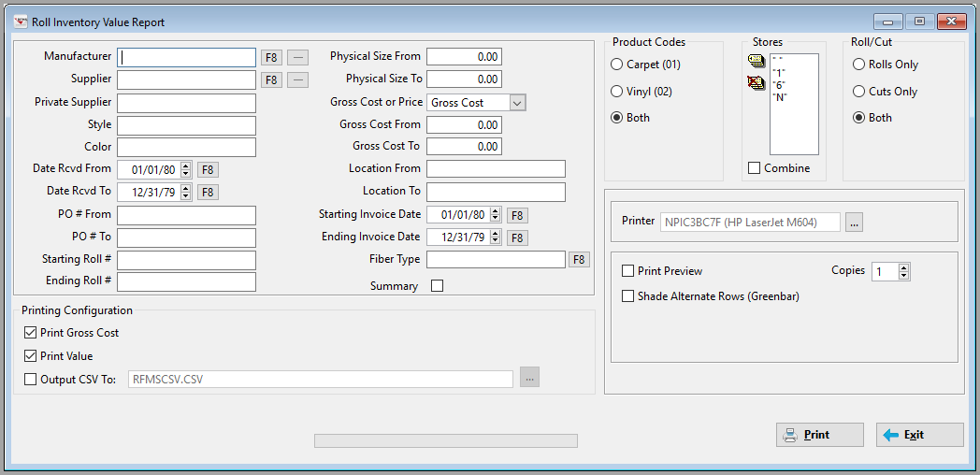
Task: Click the Physical Size To field
Action: pos(465,79)
